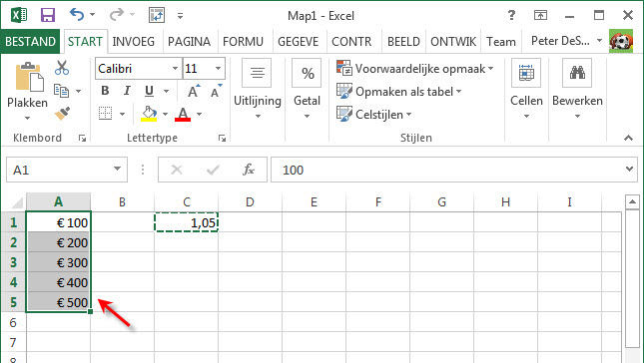Select cell C1 containing 1,05

(x=187, y=222)
